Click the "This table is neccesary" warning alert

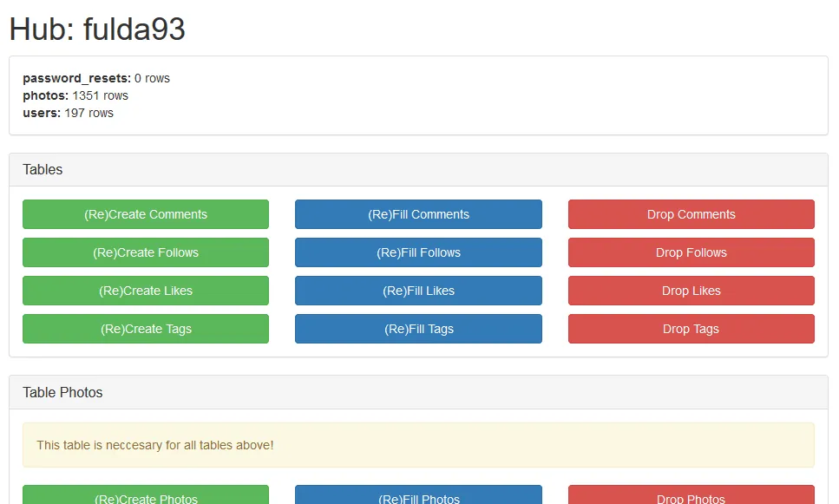[x=418, y=445]
